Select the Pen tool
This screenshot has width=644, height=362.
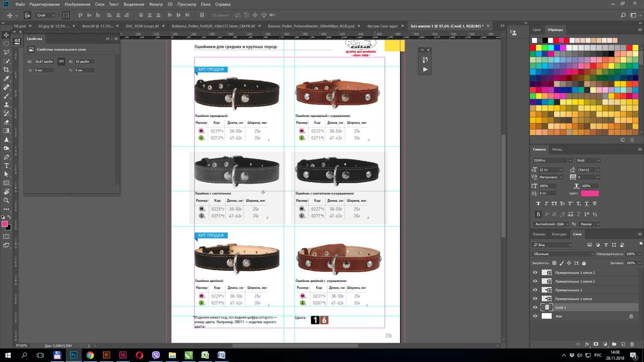[x=6, y=157]
